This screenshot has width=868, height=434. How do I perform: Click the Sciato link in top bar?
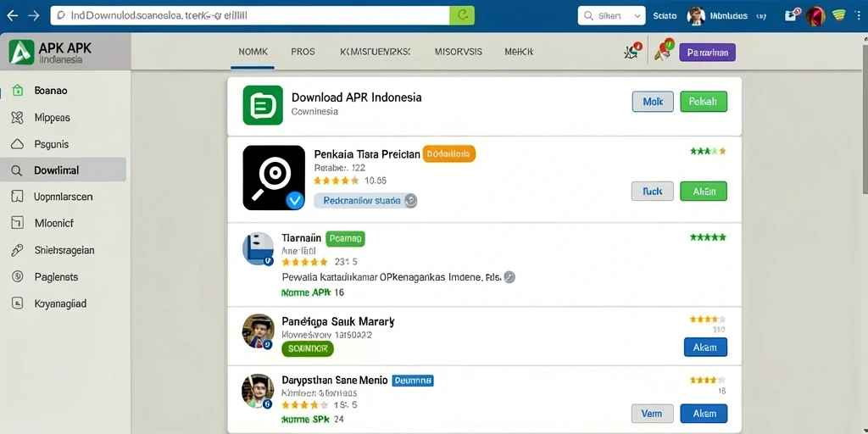point(665,16)
